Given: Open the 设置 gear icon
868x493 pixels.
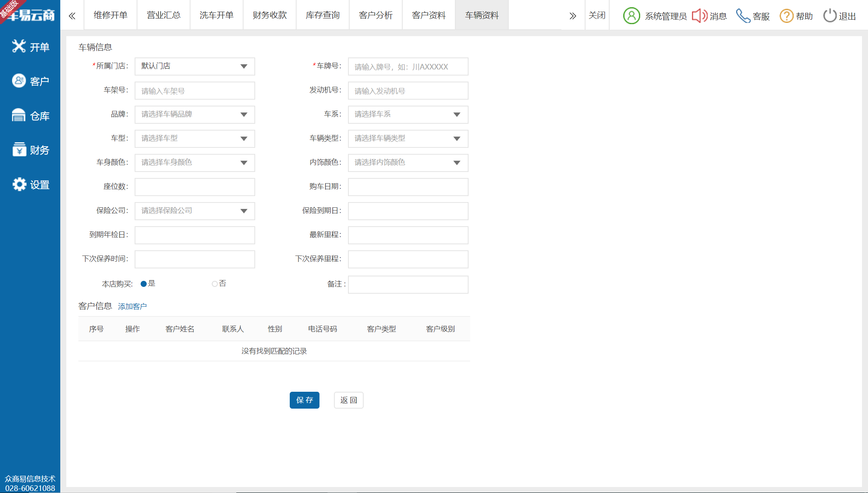Looking at the screenshot, I should [19, 184].
